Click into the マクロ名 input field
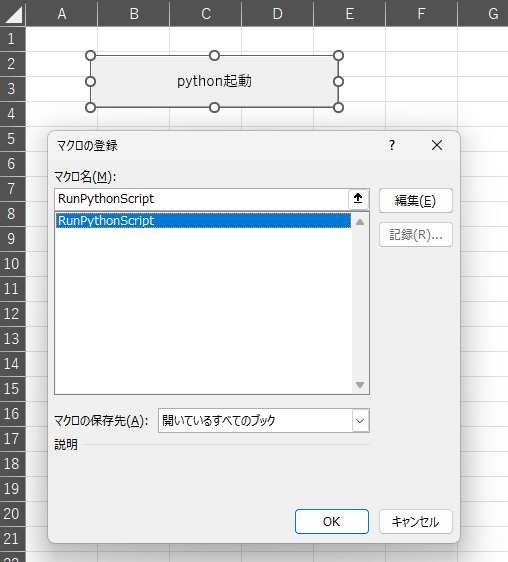The image size is (508, 562). pos(201,199)
